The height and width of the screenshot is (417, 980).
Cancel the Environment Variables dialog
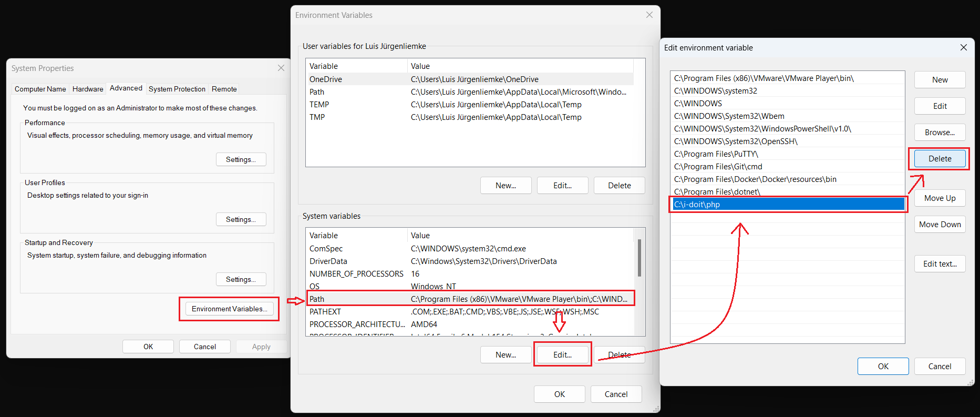coord(616,394)
